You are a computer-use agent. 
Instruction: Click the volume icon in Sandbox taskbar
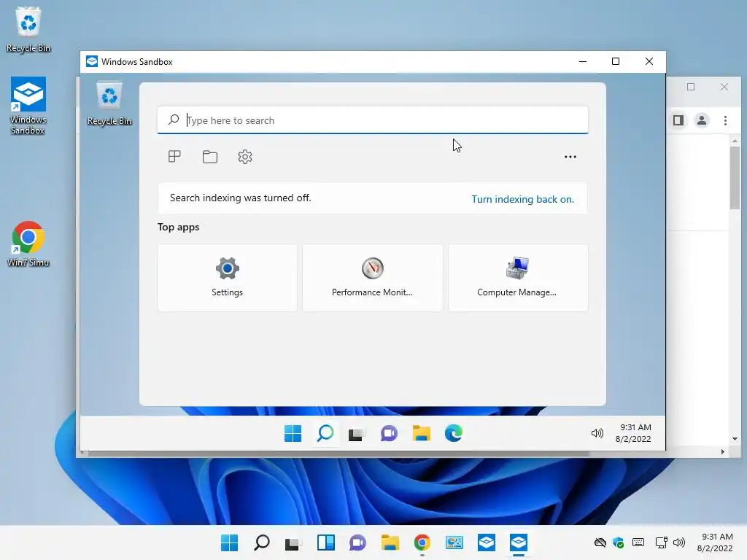(x=597, y=433)
